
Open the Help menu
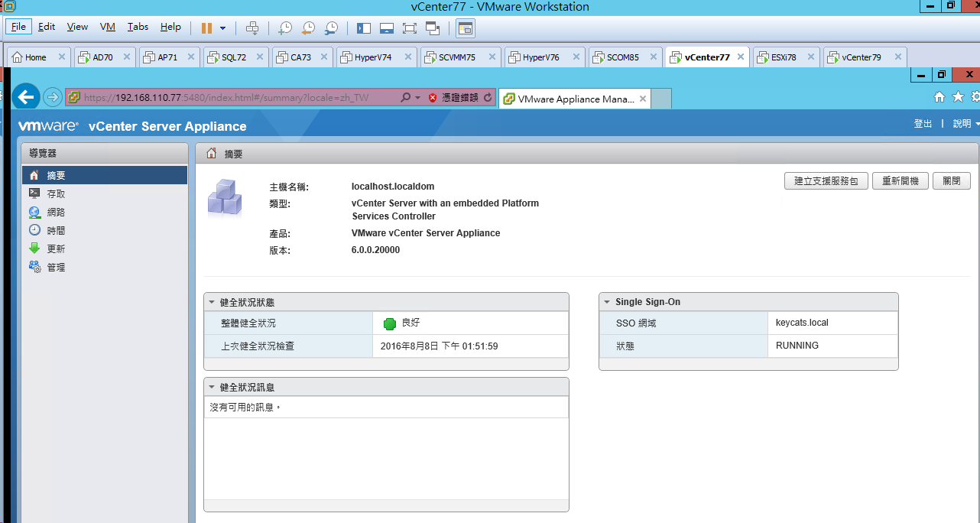[x=170, y=27]
